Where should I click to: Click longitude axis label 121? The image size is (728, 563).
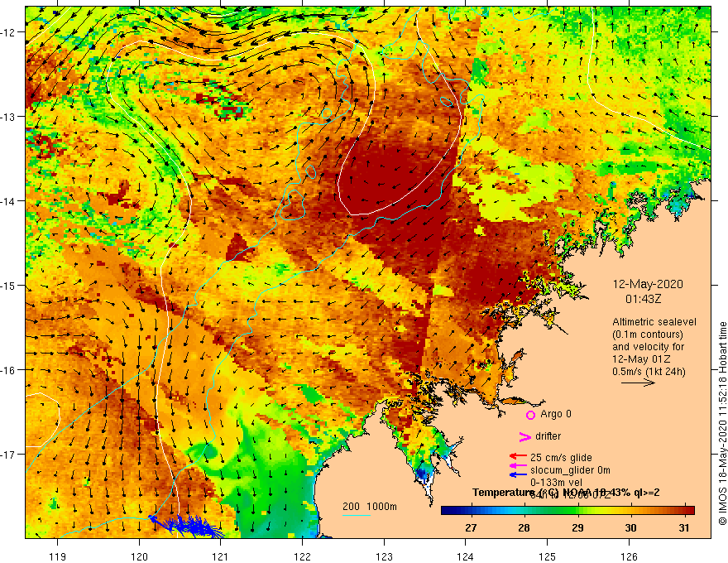tap(220, 556)
